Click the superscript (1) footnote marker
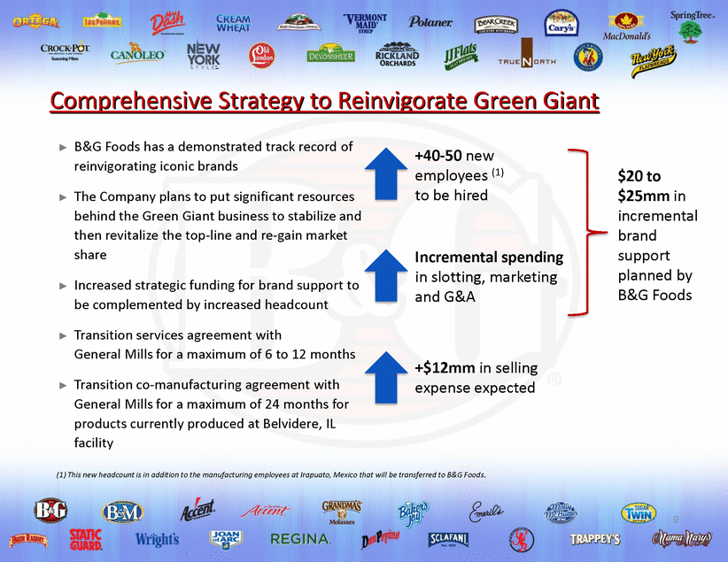Viewport: 728px width, 562px height. click(498, 173)
